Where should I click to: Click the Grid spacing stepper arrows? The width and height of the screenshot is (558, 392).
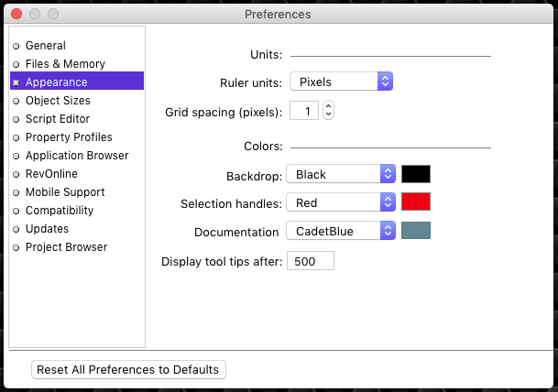point(329,111)
